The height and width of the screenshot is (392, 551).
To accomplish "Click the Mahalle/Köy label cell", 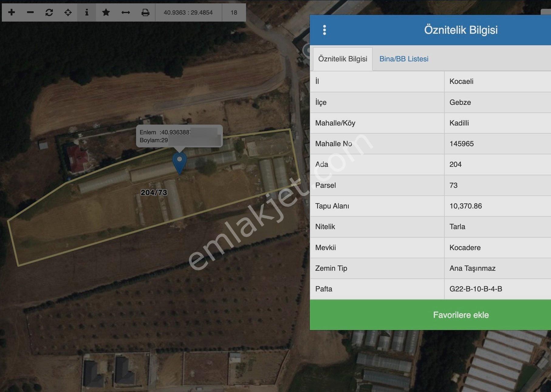I will 377,123.
